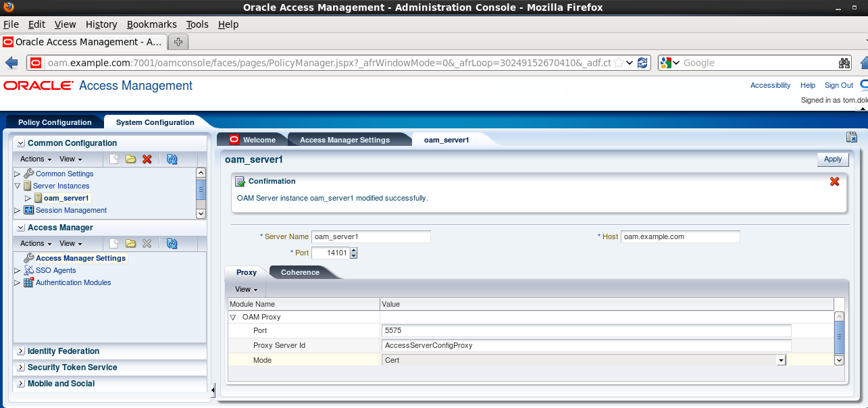This screenshot has height=408, width=868.
Task: Open Bookmarks menu
Action: click(x=151, y=24)
